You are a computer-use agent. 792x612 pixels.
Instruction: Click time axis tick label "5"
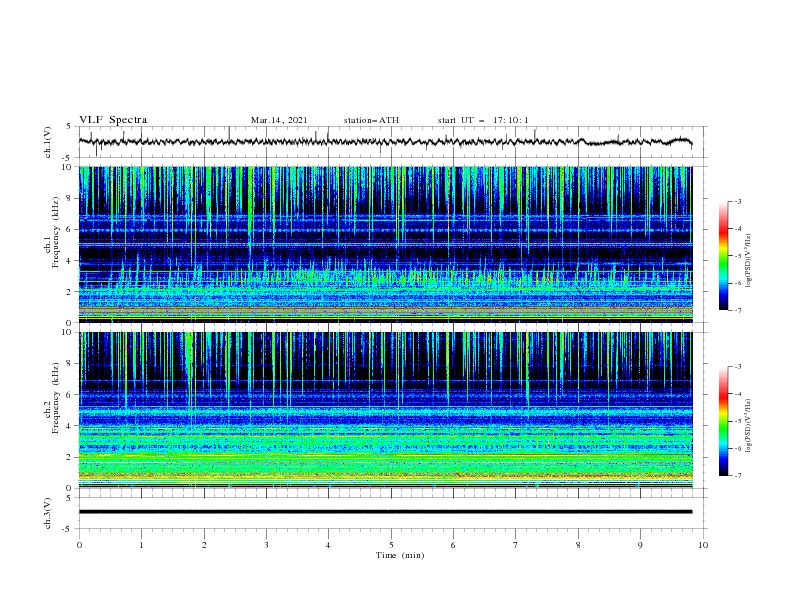pyautogui.click(x=391, y=545)
